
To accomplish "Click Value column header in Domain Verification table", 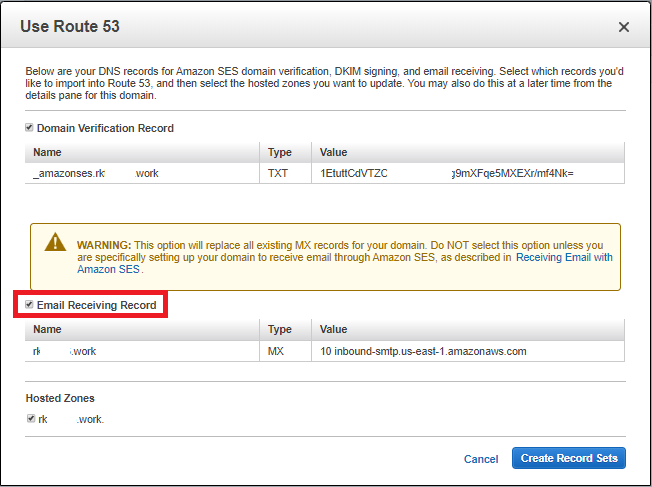I will [x=468, y=152].
